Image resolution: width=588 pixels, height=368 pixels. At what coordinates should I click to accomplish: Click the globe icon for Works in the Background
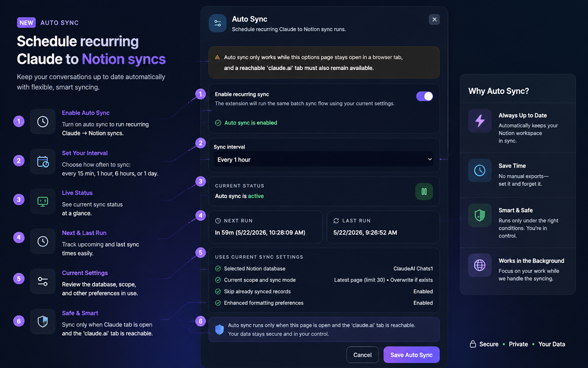480,265
